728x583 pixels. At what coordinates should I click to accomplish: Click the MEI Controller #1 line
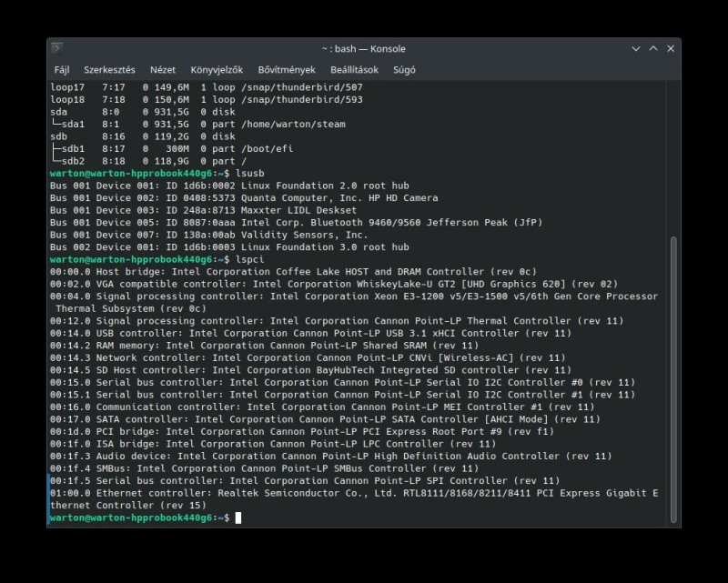point(323,407)
